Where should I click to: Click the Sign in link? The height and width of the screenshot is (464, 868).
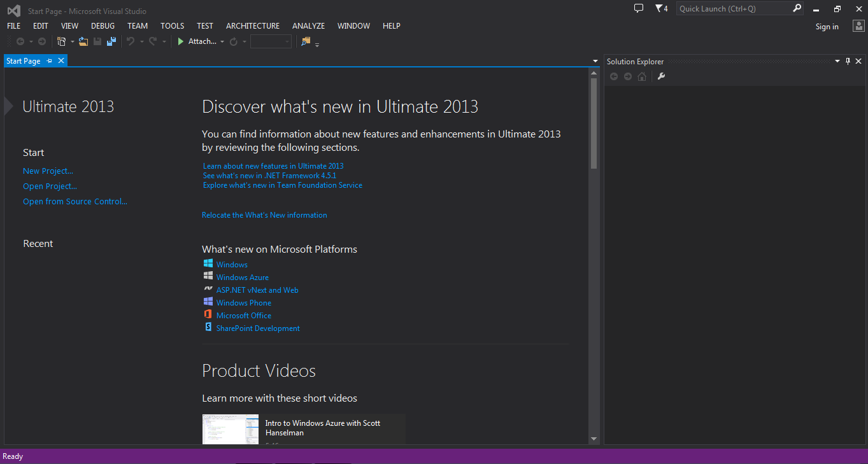coord(827,27)
